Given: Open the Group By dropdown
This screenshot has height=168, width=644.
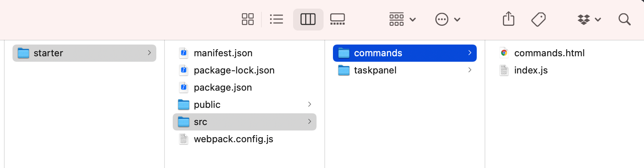Looking at the screenshot, I should pos(402,19).
